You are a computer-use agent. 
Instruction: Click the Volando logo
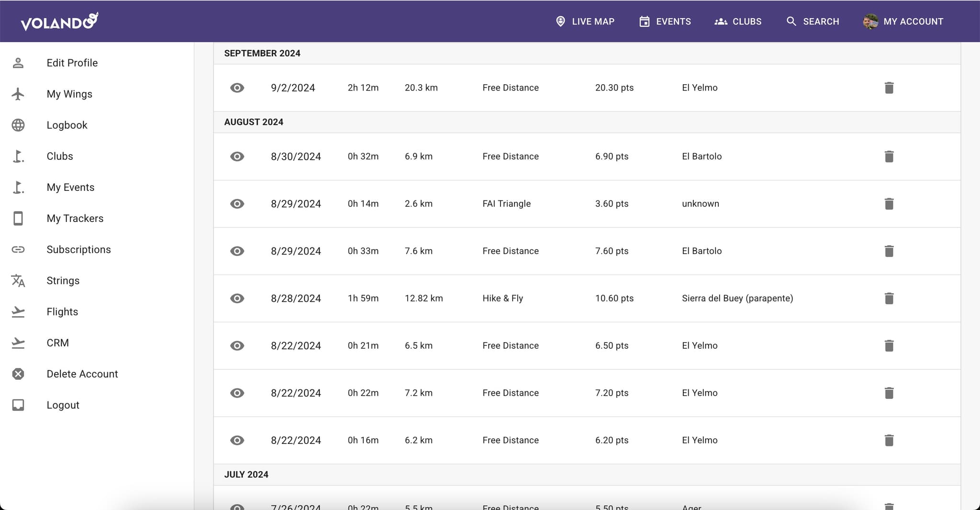59,22
